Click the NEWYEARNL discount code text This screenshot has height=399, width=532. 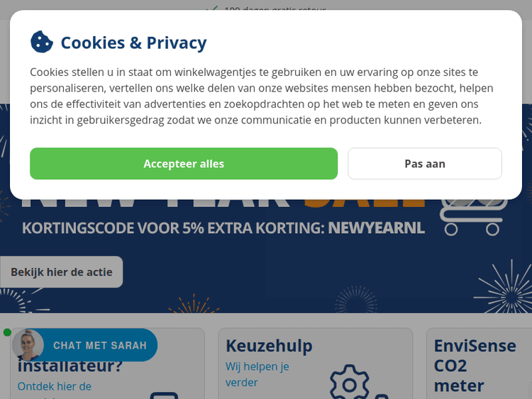pos(376,228)
